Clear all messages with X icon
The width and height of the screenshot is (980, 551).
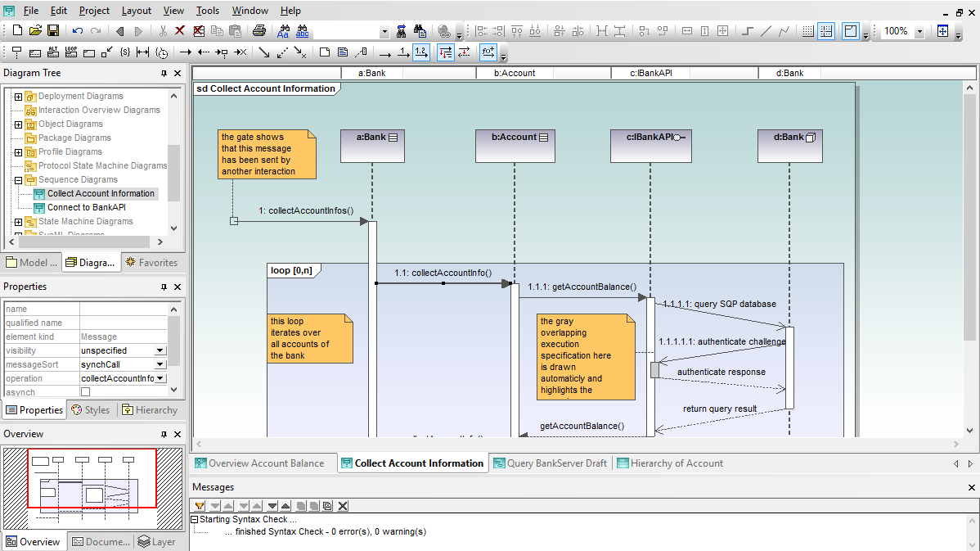tap(343, 506)
